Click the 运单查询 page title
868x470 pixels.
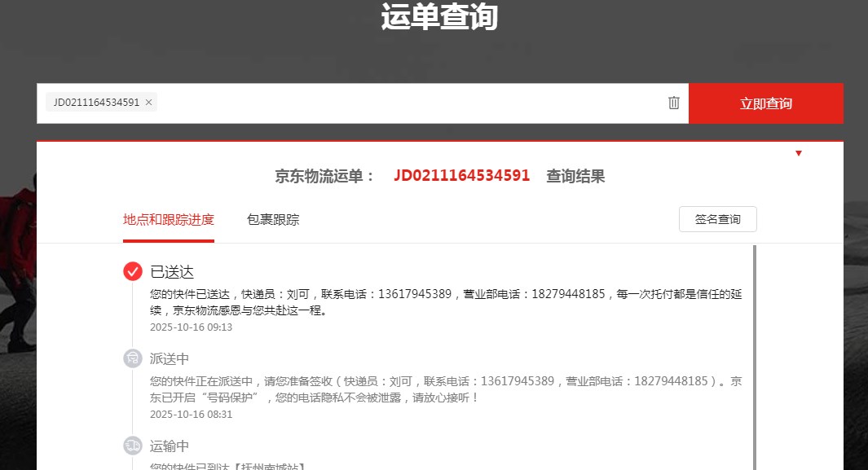pyautogui.click(x=438, y=17)
